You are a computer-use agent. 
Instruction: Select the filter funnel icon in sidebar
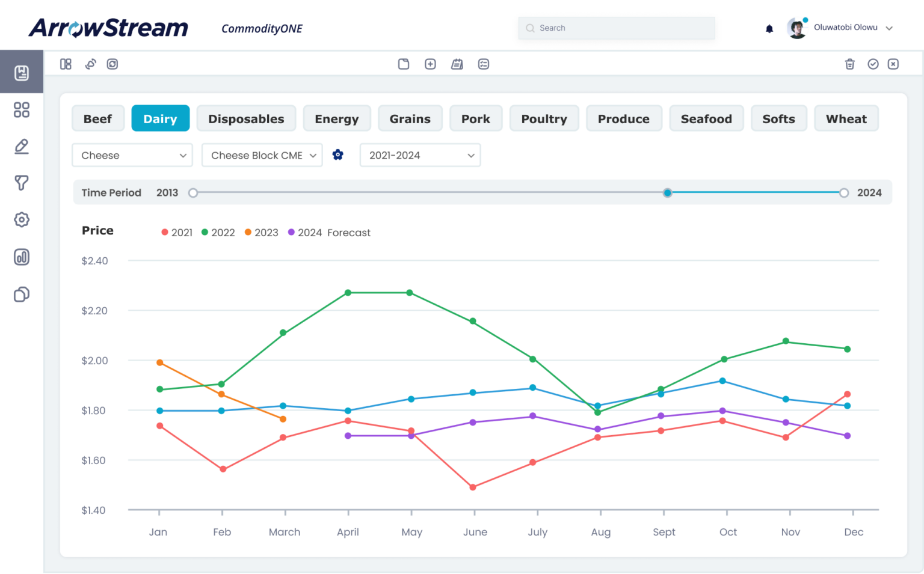click(22, 183)
